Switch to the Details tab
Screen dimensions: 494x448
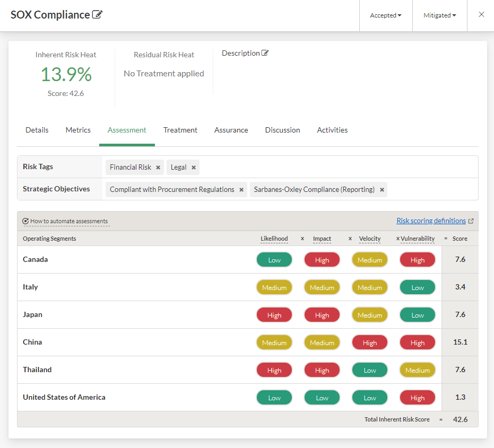click(37, 130)
